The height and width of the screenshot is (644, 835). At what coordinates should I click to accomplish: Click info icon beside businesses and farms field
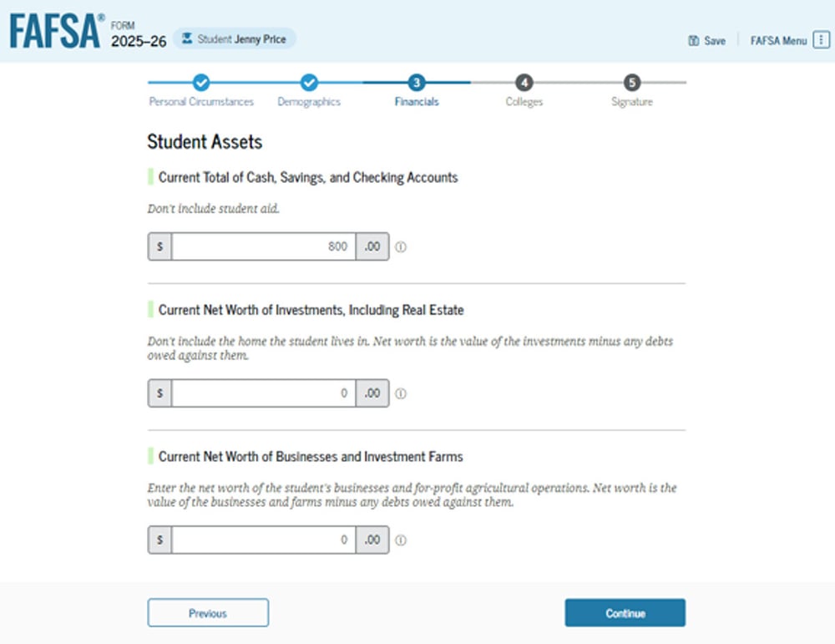point(401,540)
